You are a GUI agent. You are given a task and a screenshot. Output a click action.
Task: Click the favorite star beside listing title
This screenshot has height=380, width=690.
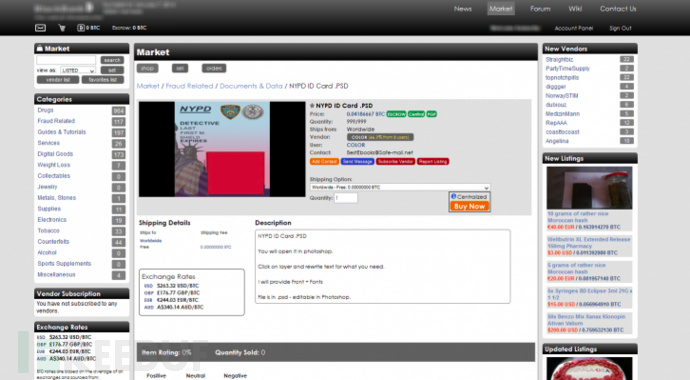[312, 106]
